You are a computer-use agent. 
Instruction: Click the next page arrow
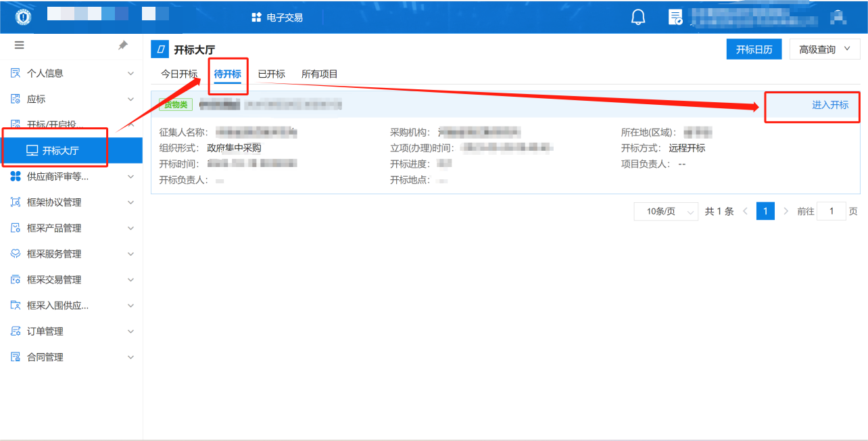pyautogui.click(x=786, y=211)
